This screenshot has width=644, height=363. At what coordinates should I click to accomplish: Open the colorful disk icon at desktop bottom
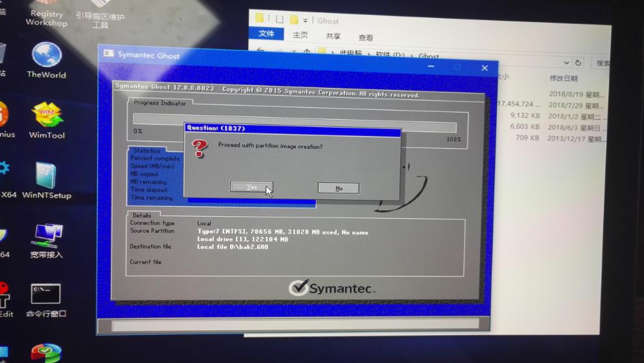tap(46, 353)
